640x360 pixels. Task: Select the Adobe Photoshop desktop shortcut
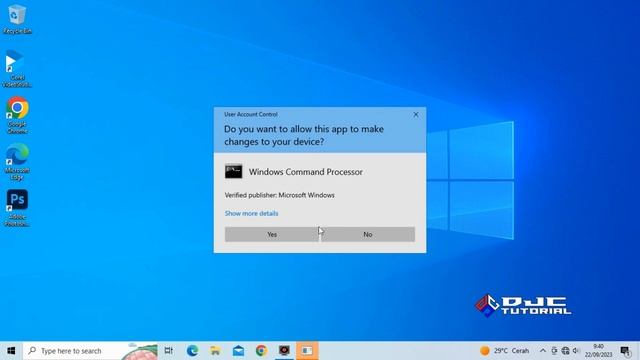point(17,208)
